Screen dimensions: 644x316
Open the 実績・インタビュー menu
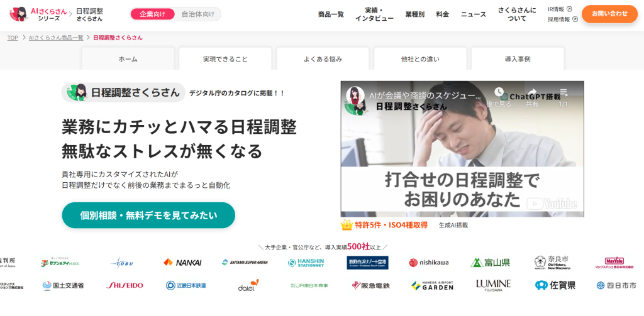[374, 14]
